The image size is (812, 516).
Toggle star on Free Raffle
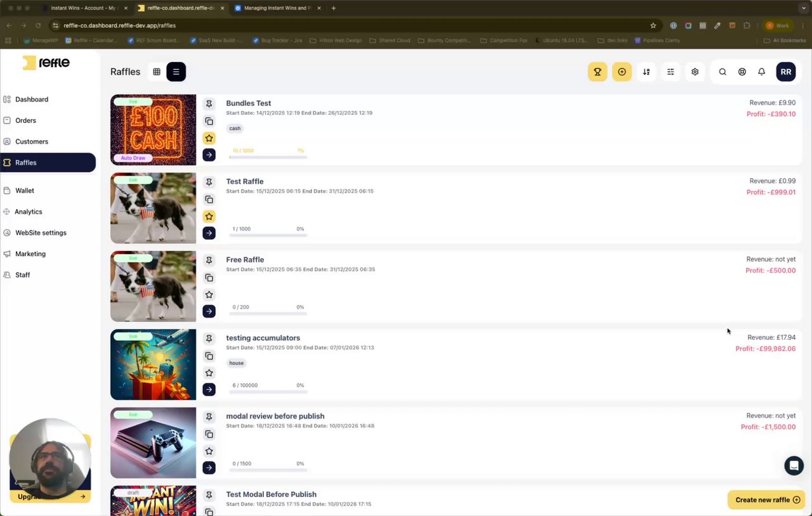209,294
